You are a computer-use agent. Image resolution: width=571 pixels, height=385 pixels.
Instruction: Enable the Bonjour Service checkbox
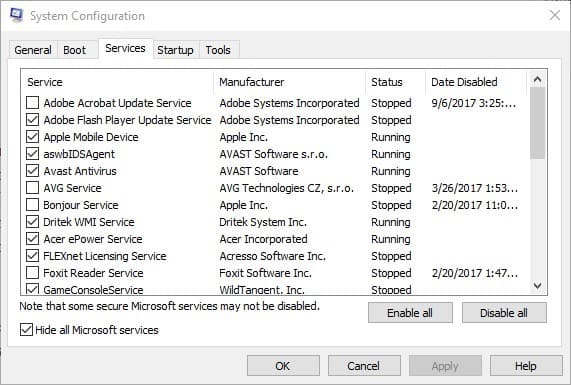click(32, 205)
